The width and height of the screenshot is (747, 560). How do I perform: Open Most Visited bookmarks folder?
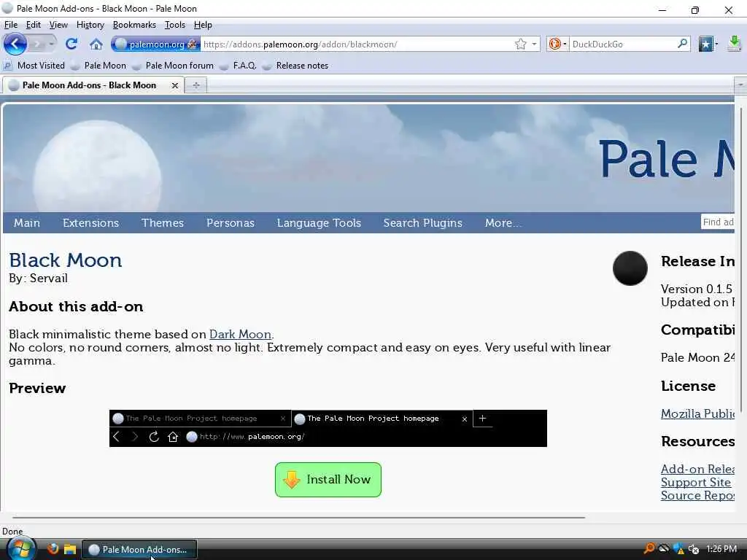pos(34,65)
